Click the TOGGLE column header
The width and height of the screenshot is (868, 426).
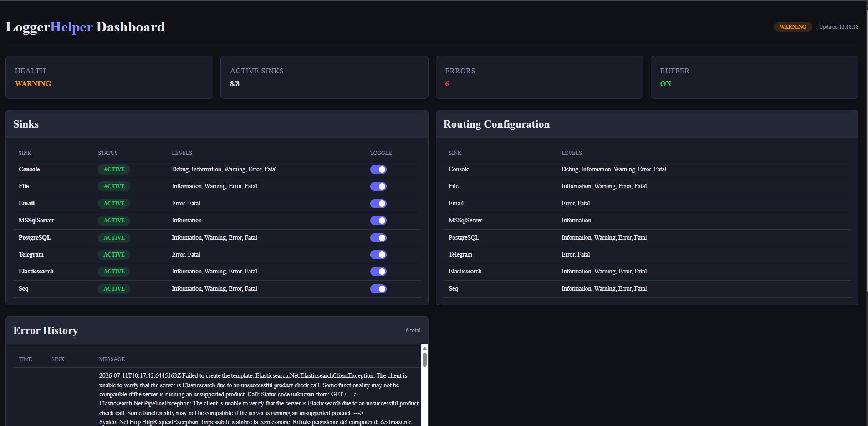tap(381, 153)
